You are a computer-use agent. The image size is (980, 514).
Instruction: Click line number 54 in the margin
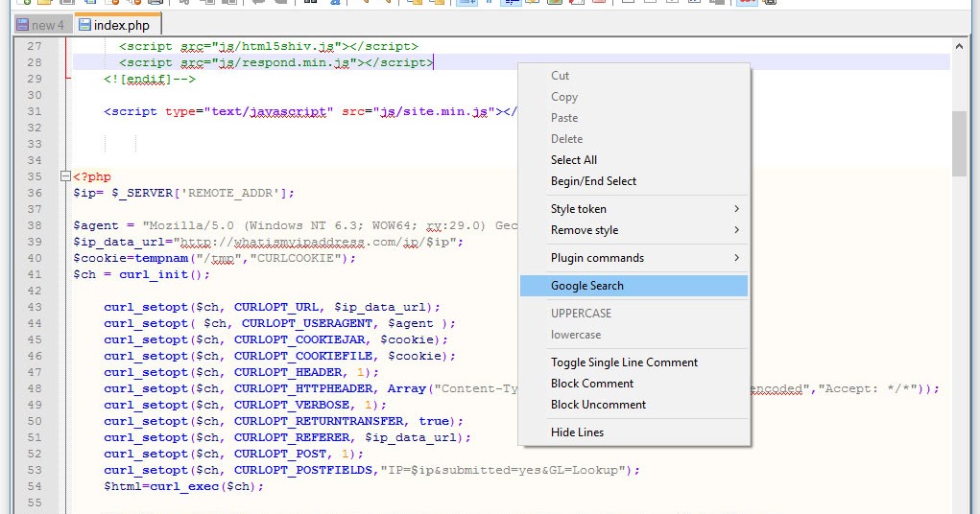click(x=35, y=486)
